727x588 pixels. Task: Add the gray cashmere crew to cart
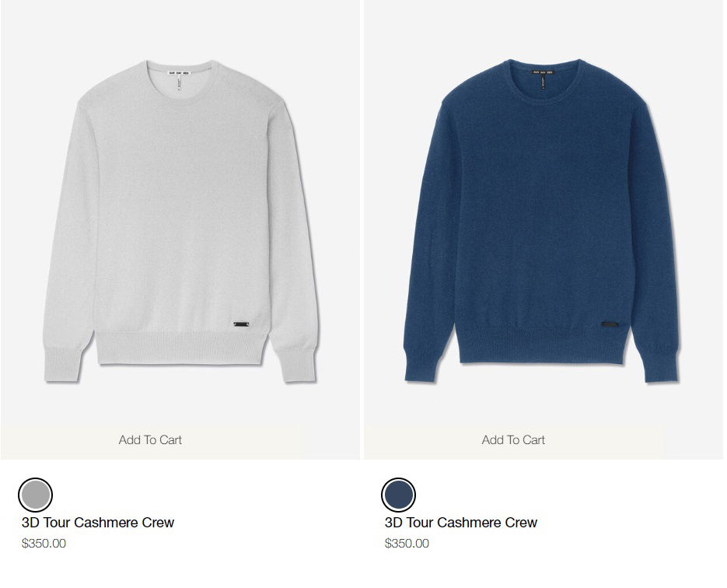(150, 439)
